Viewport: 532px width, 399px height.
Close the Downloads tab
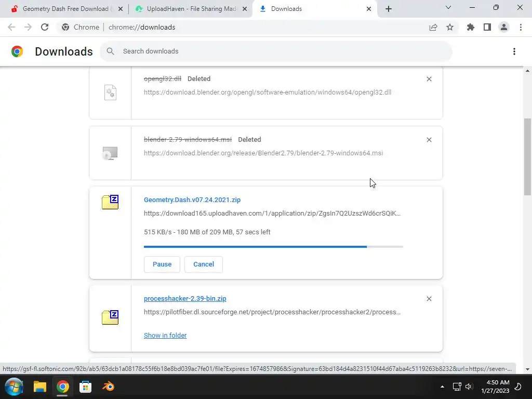pyautogui.click(x=369, y=9)
